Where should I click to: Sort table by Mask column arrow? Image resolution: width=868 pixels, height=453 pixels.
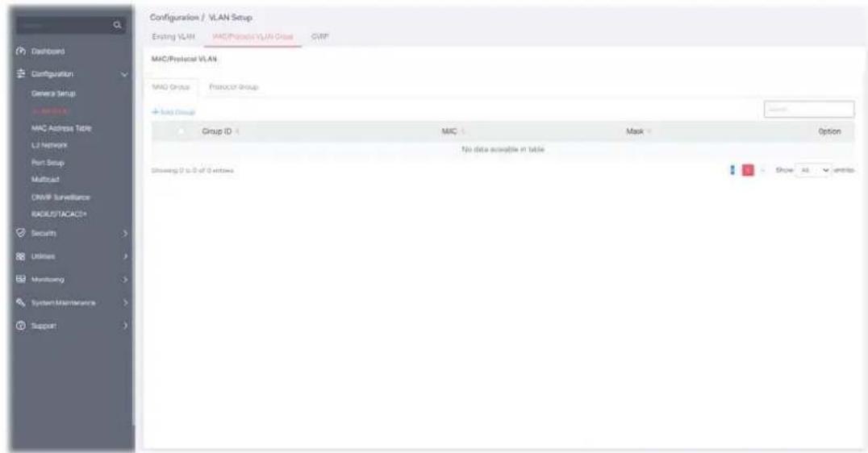click(x=649, y=131)
